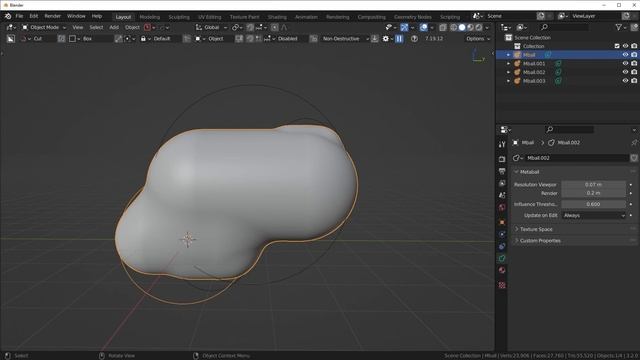Disable Mball.002 in renders camera icon

tap(634, 72)
